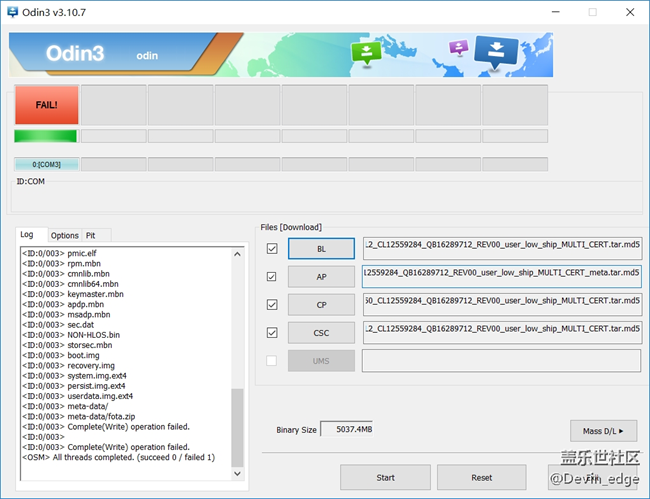
Task: Click the purple chat bubble icon in banner
Action: [458, 48]
